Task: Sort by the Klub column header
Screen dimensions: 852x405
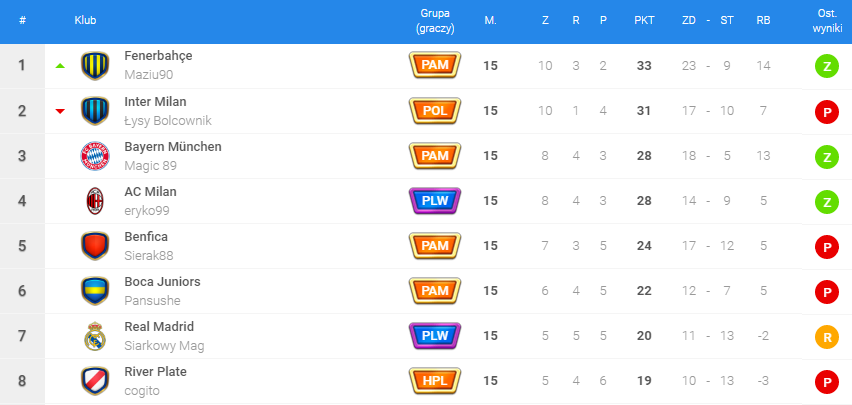Action: pos(85,20)
